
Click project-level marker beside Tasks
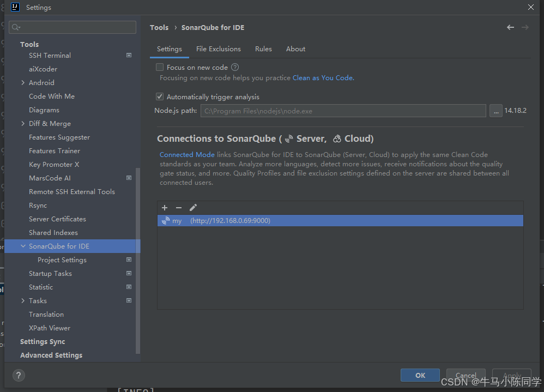(129, 300)
